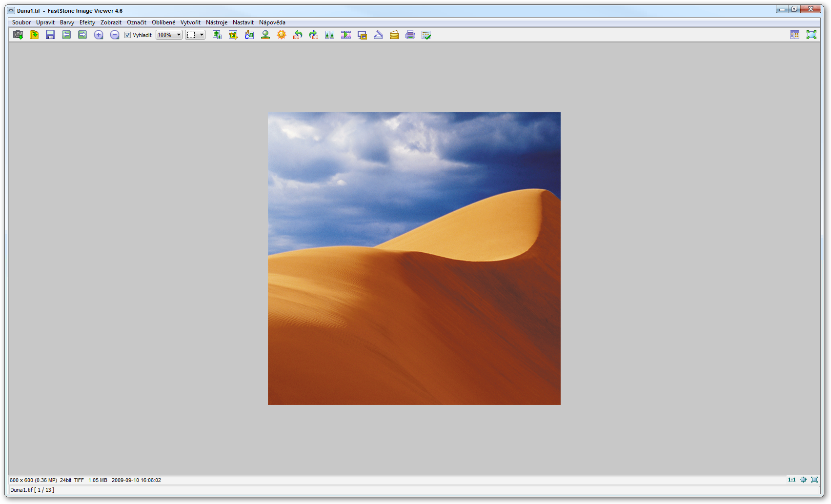The width and height of the screenshot is (831, 504).
Task: Toggle the Vyhladit smoothing checkbox
Action: tap(127, 35)
